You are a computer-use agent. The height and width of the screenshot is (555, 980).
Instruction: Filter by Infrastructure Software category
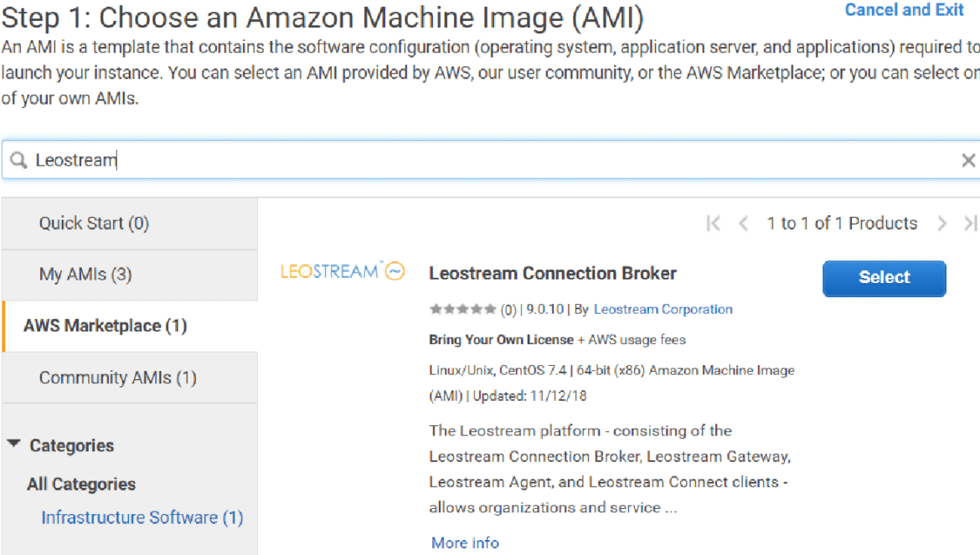pyautogui.click(x=142, y=517)
